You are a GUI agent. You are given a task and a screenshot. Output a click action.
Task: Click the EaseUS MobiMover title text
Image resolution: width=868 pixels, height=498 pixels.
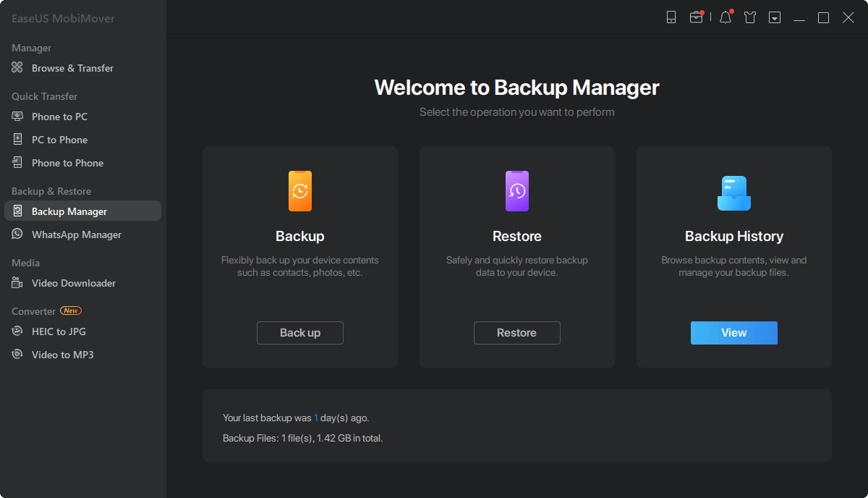pos(63,18)
